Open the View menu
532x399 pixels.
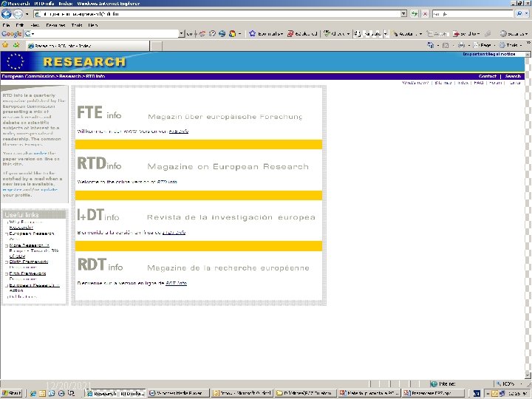(x=35, y=25)
